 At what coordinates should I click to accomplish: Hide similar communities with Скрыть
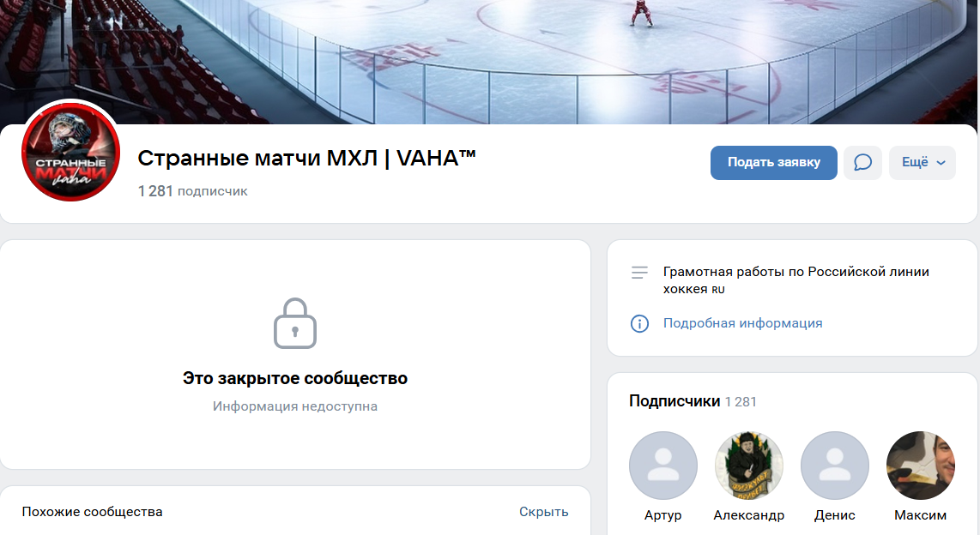point(544,512)
